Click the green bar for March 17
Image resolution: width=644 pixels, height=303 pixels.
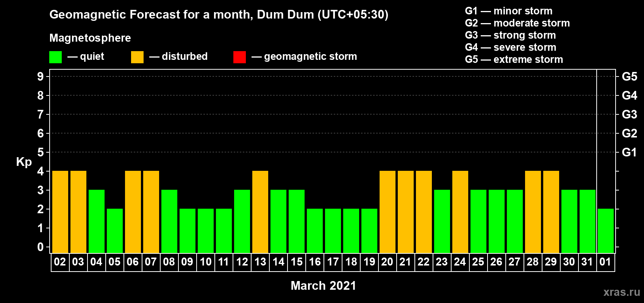333,231
